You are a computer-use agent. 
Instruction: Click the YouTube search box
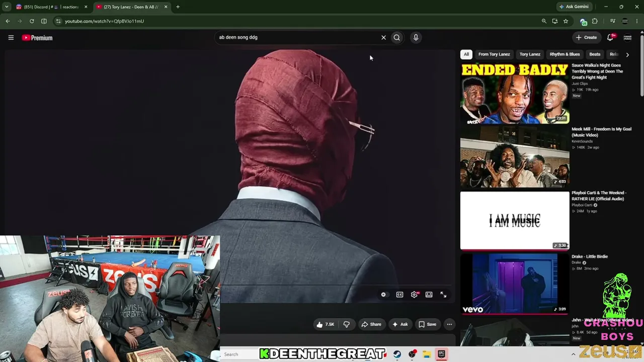pos(297,37)
